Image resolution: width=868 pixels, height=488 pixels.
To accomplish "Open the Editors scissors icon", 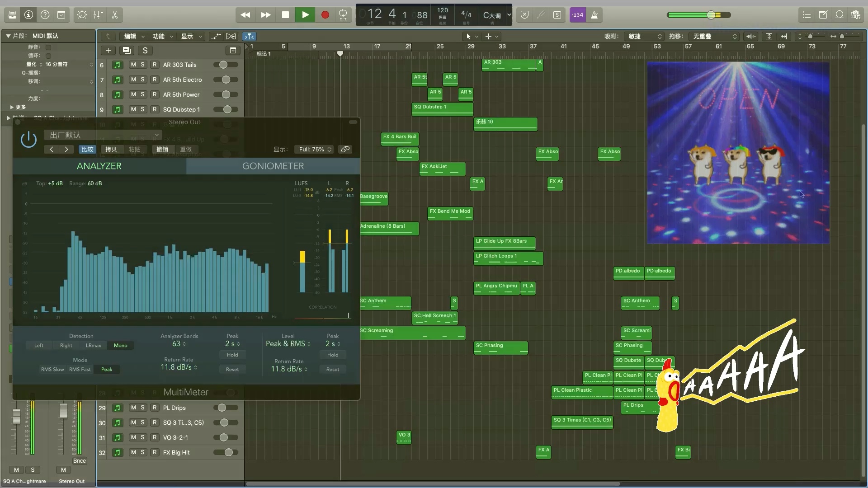I will click(114, 15).
